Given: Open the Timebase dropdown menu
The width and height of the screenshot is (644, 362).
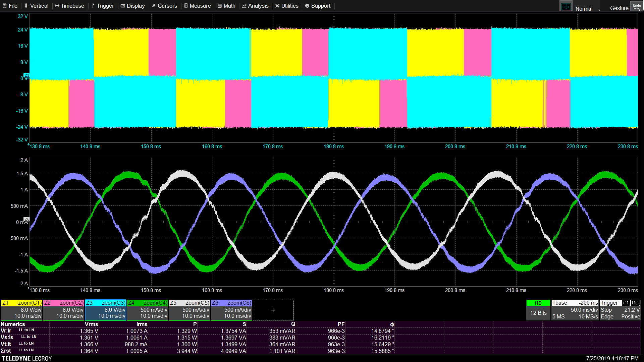Looking at the screenshot, I should (x=69, y=6).
